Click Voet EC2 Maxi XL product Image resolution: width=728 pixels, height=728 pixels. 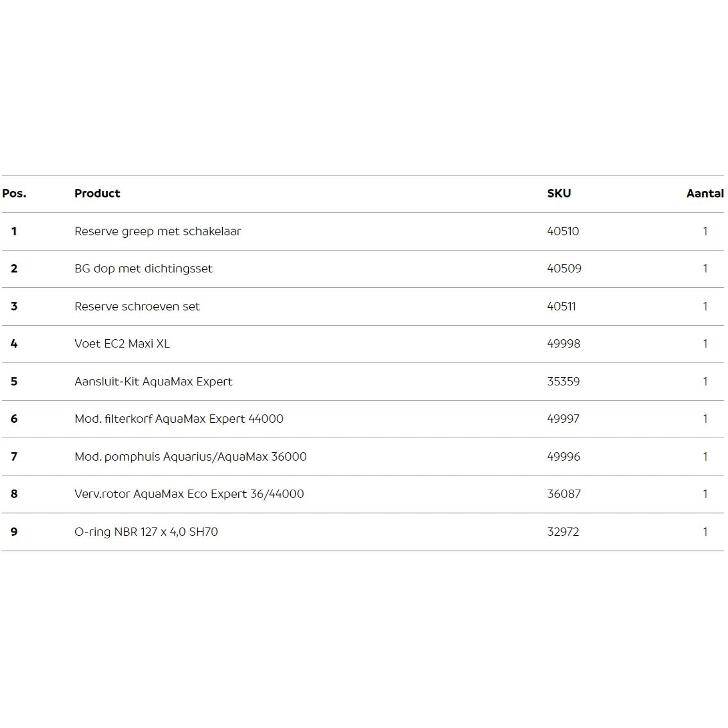(122, 344)
